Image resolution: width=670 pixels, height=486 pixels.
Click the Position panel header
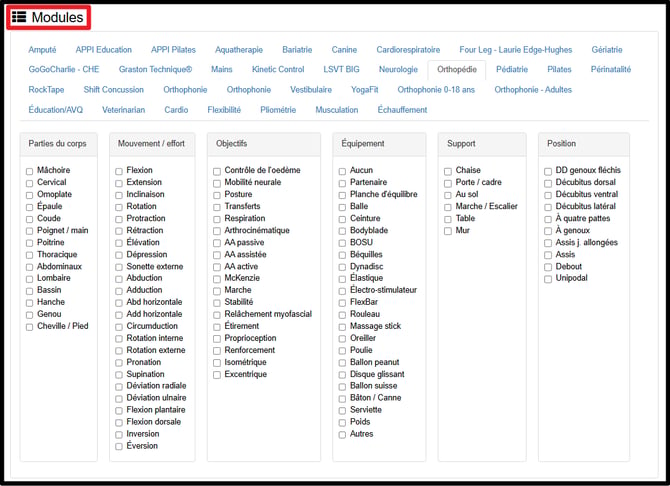[584, 144]
